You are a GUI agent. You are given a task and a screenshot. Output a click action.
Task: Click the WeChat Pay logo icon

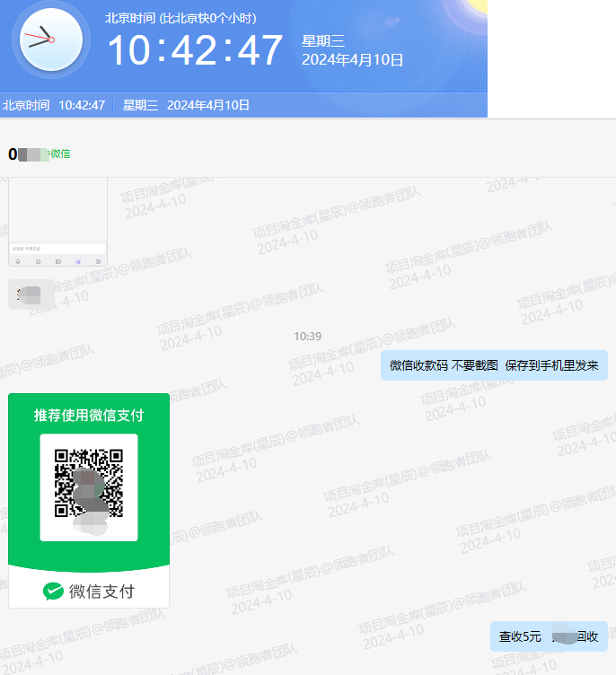[x=53, y=591]
